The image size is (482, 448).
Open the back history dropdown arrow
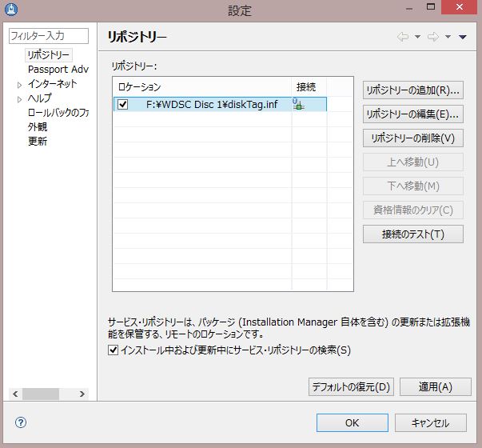(417, 37)
